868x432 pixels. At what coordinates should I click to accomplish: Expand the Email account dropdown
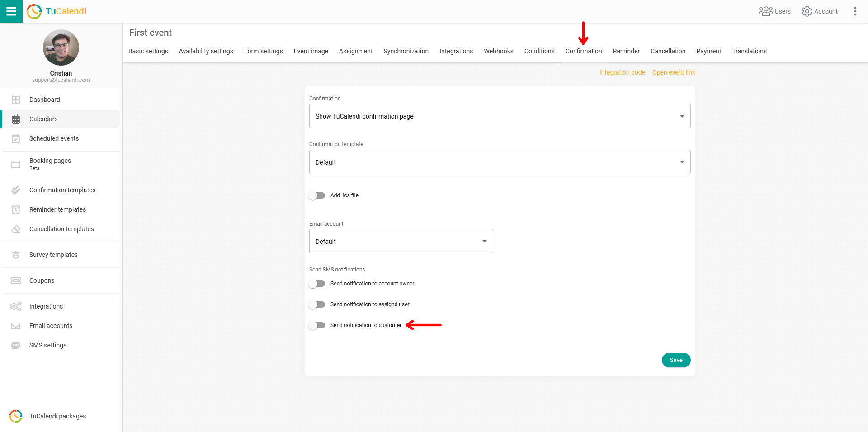click(401, 241)
